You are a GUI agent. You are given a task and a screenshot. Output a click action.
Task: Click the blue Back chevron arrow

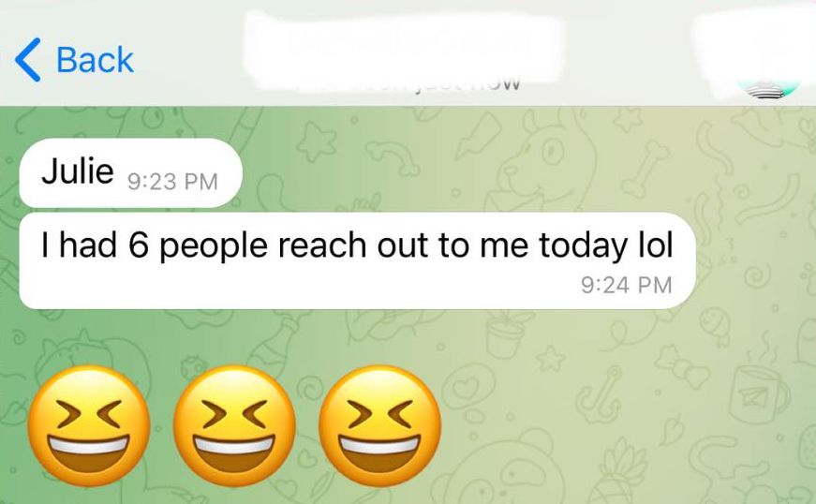[27, 59]
